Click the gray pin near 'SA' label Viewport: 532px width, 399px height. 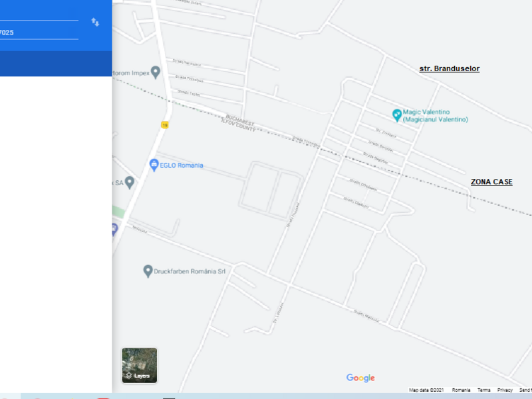(130, 182)
